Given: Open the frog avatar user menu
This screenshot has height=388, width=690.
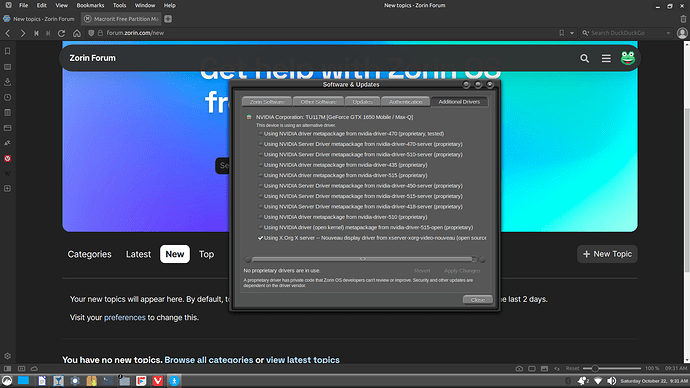Looking at the screenshot, I should click(628, 58).
